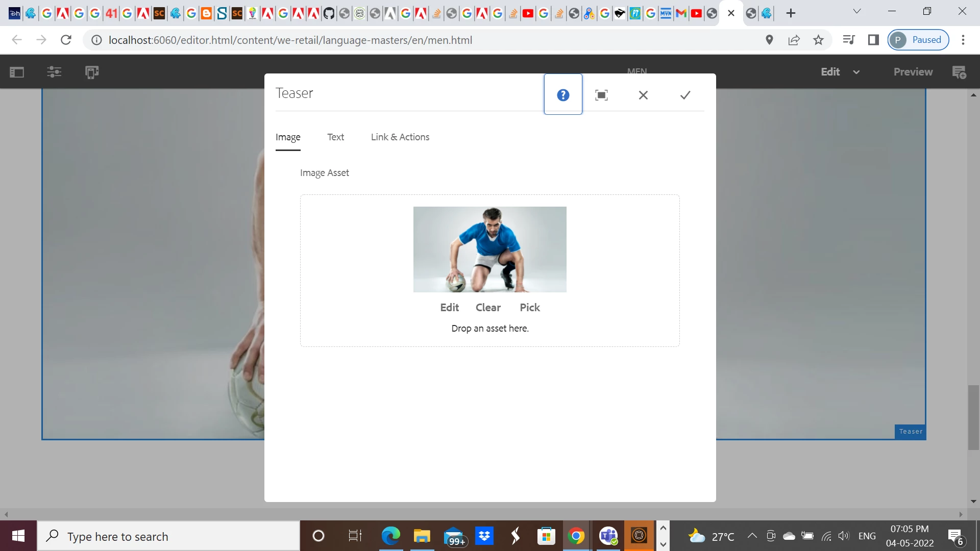The height and width of the screenshot is (551, 980).
Task: Cancel the Teaser dialog with X icon
Action: pos(643,95)
